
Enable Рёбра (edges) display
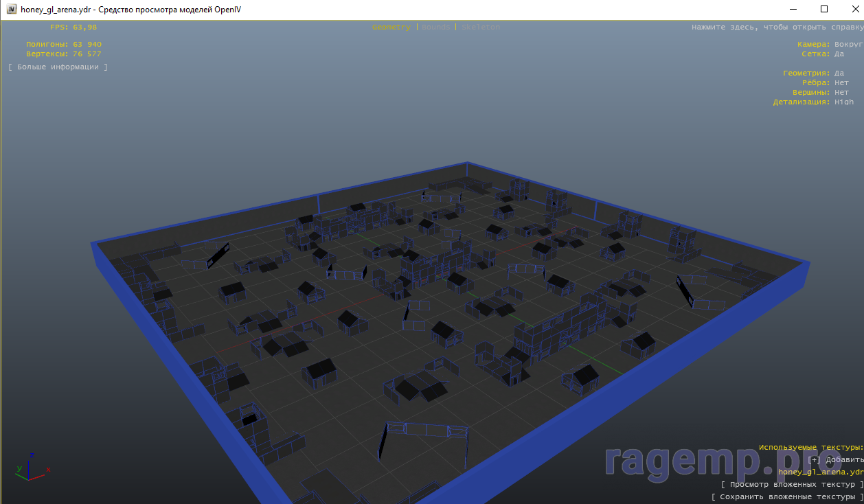tap(841, 83)
